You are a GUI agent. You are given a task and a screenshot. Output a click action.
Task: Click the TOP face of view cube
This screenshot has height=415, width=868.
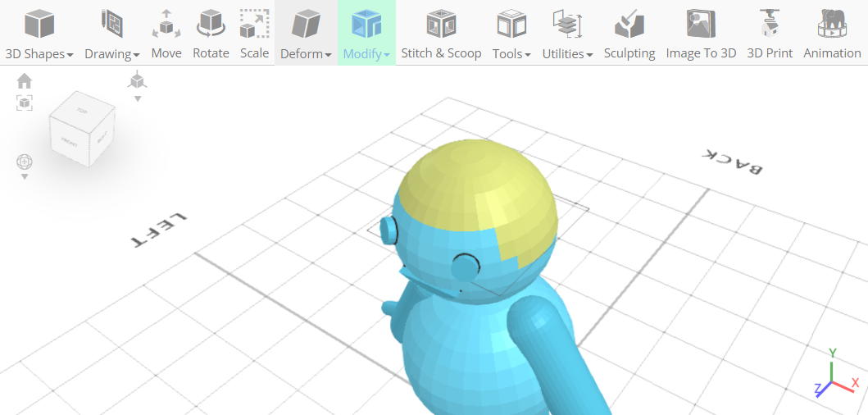83,110
